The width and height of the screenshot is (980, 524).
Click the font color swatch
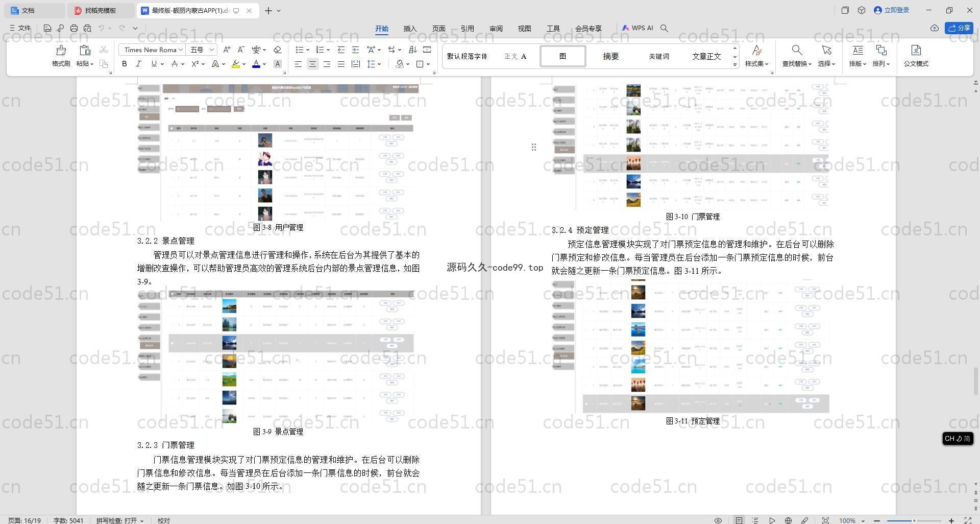coord(256,64)
